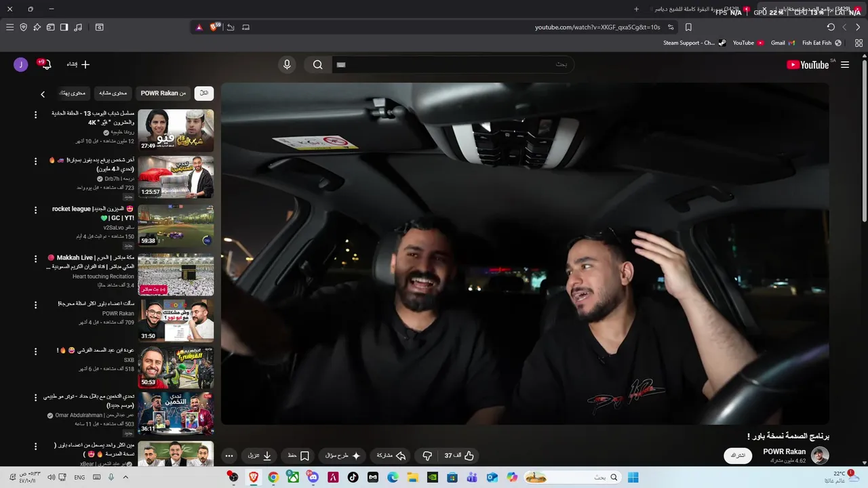
Task: Open a new browser tab with plus
Action: 636,9
